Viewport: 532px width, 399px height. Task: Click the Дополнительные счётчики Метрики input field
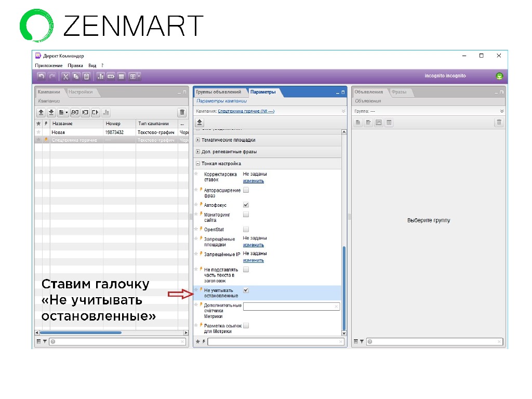291,307
